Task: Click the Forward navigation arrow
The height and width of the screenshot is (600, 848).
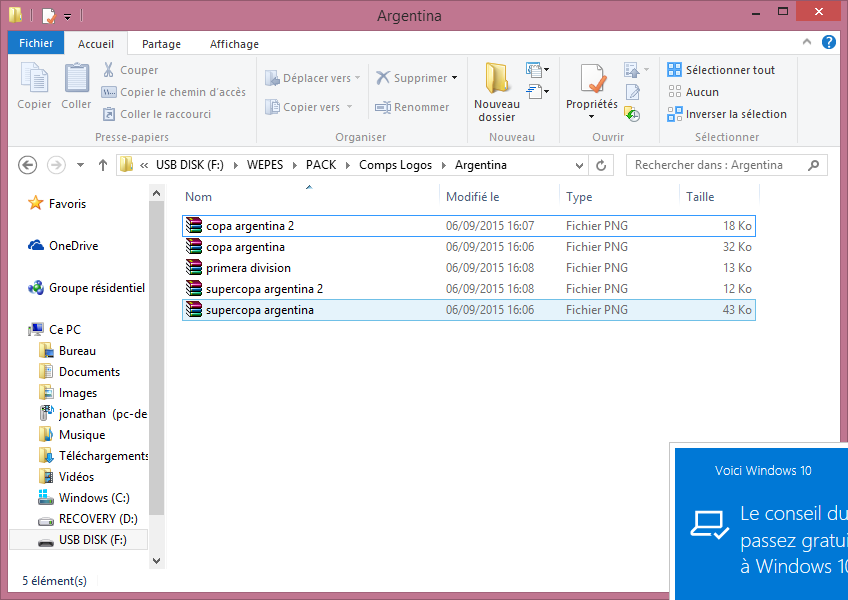Action: click(x=56, y=165)
